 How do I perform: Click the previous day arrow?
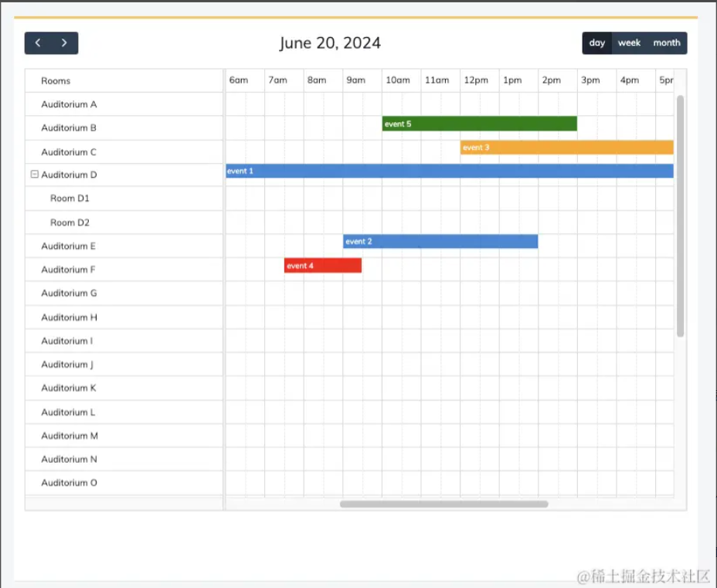[x=38, y=42]
